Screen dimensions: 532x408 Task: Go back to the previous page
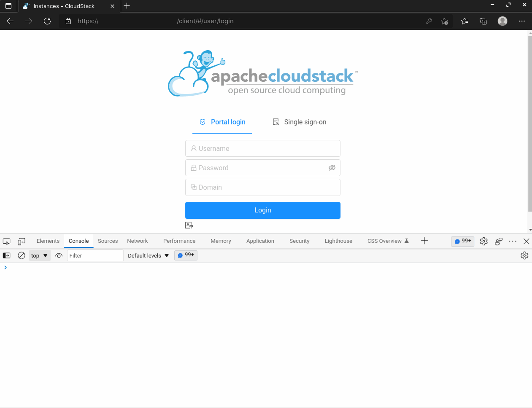(x=10, y=21)
